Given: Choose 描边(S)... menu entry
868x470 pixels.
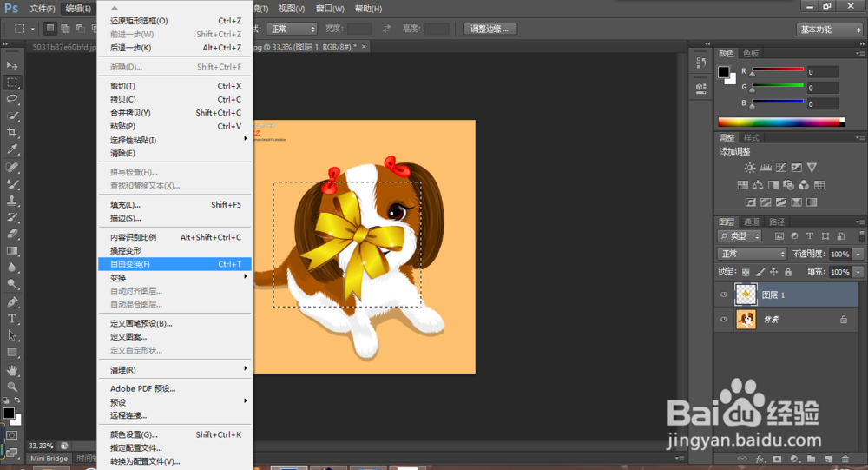Looking at the screenshot, I should [x=174, y=218].
